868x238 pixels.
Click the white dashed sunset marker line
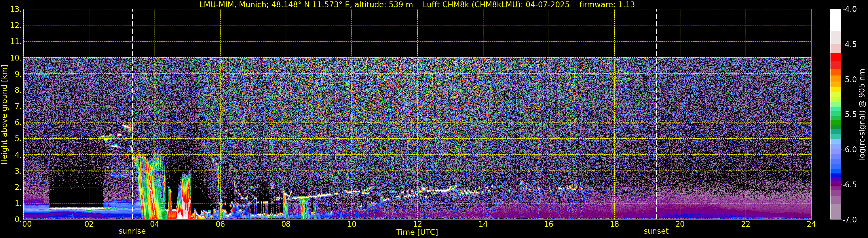(656, 114)
